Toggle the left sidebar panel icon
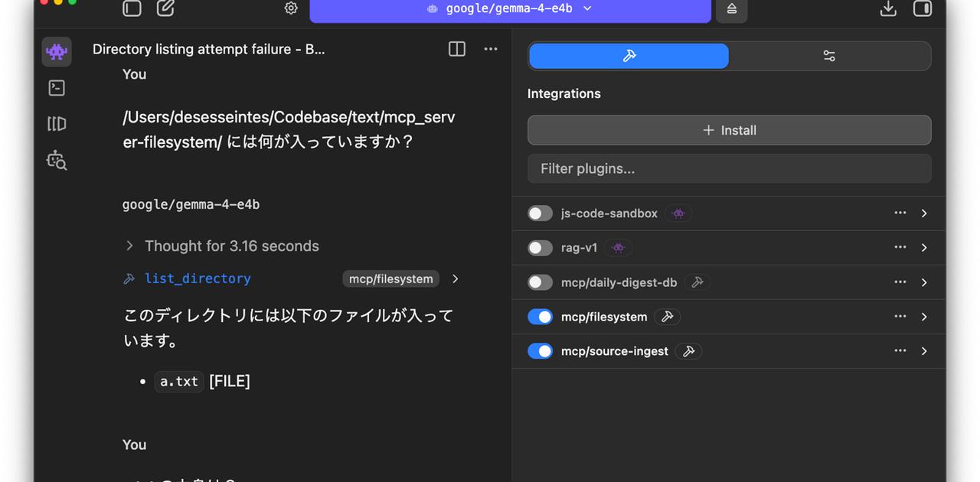Viewport: 980px width, 482px height. [x=132, y=8]
